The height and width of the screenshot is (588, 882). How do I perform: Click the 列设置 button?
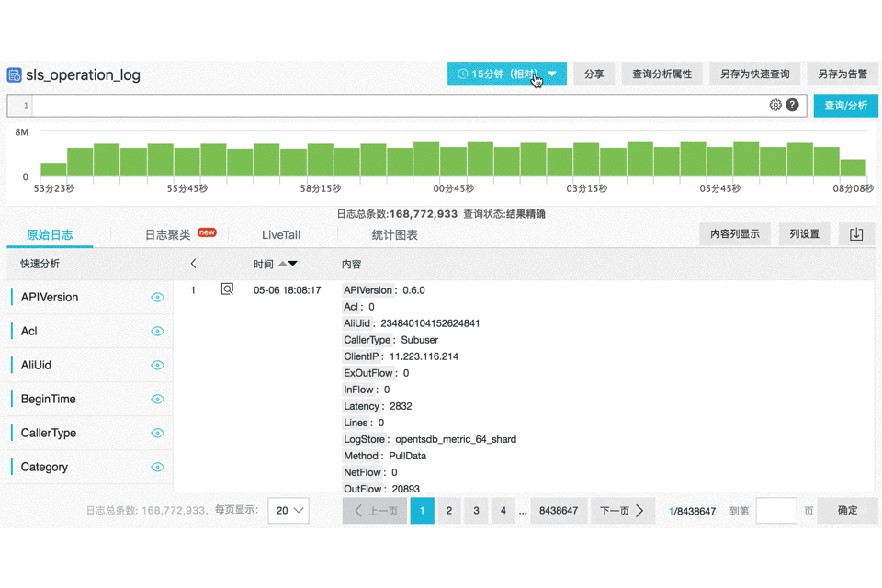805,234
